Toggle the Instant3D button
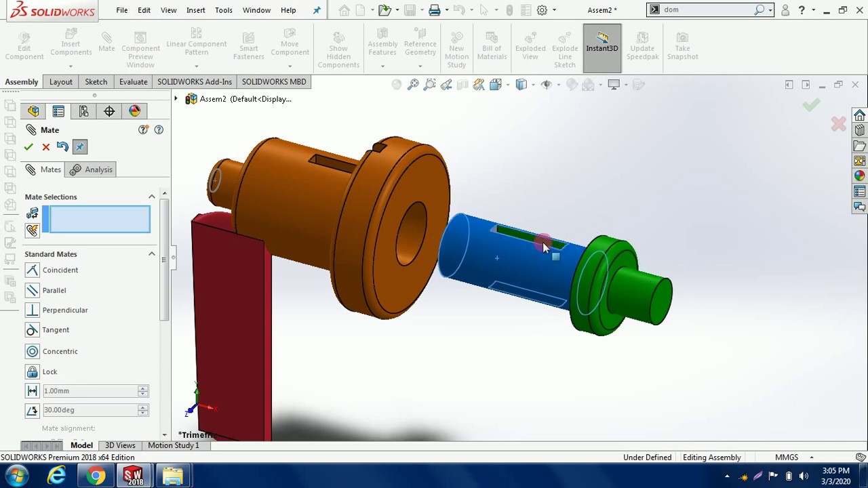This screenshot has width=868, height=488. point(602,47)
